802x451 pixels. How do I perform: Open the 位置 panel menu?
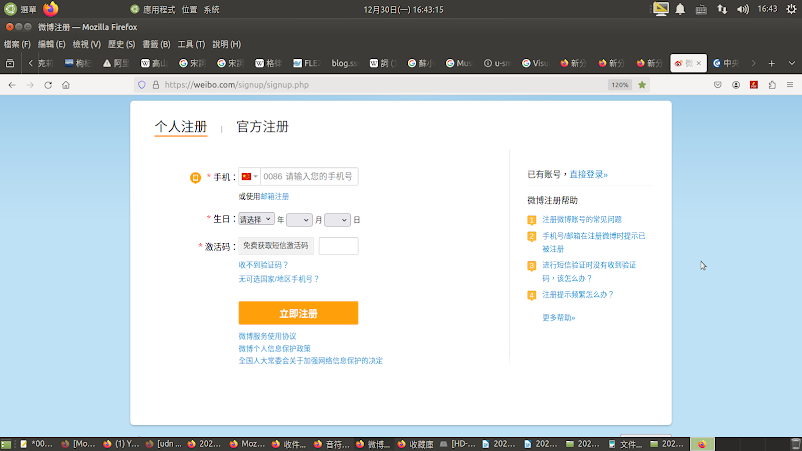(x=189, y=9)
